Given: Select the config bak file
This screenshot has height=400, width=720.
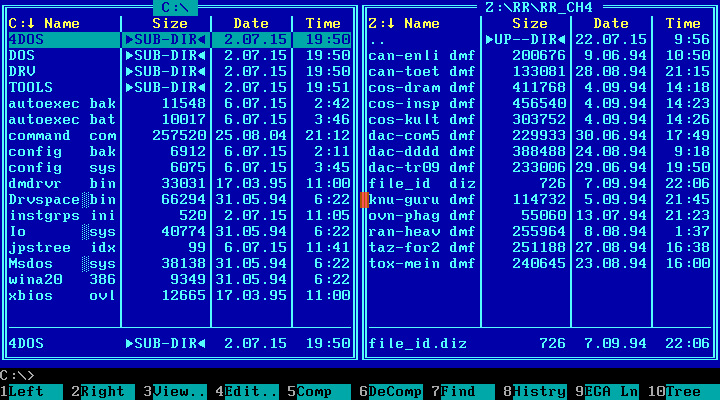Looking at the screenshot, I should pyautogui.click(x=180, y=152).
